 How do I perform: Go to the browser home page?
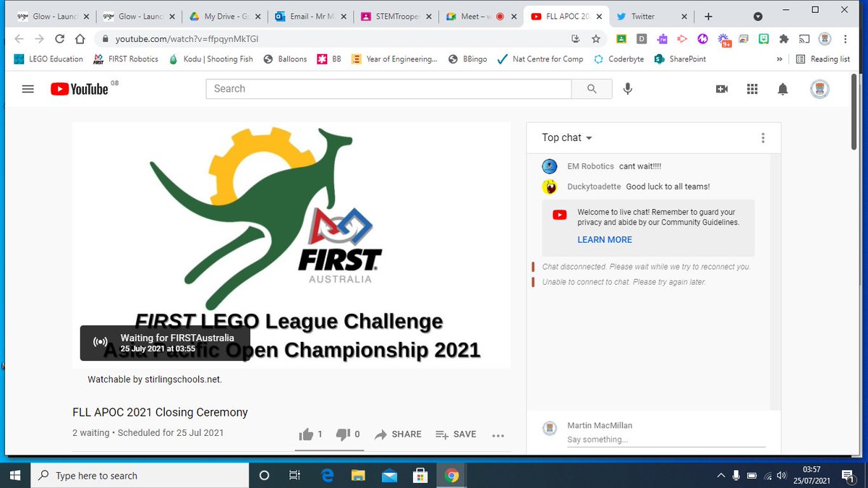80,39
